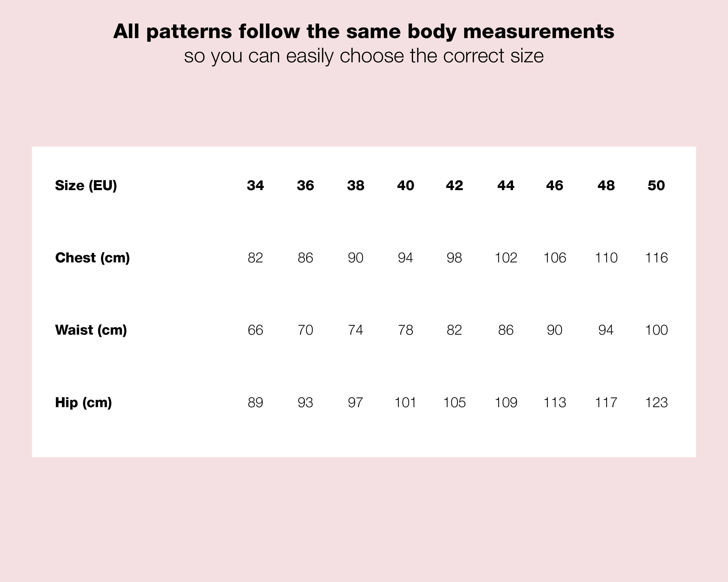
Task: Click the bold heading about body measurements
Action: [x=364, y=32]
